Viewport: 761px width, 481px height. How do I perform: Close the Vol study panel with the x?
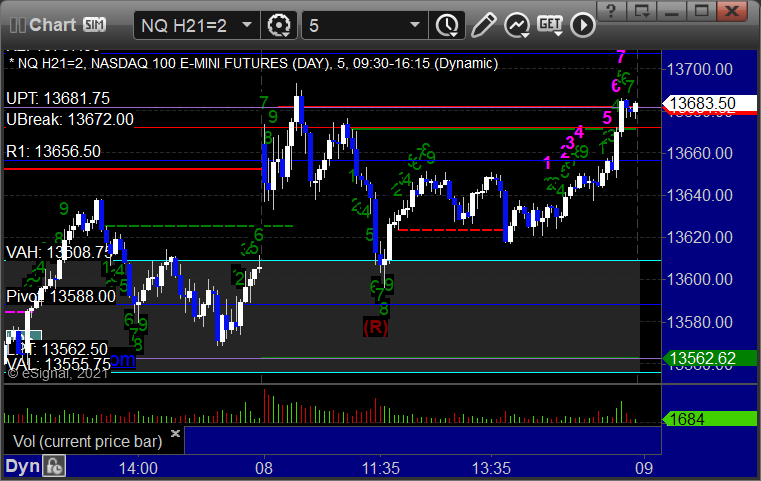(x=175, y=433)
